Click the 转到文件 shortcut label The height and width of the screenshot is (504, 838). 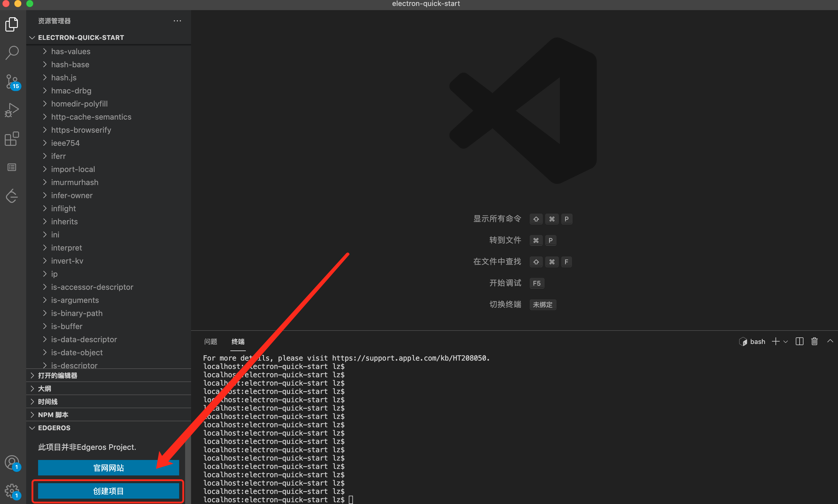pos(505,240)
